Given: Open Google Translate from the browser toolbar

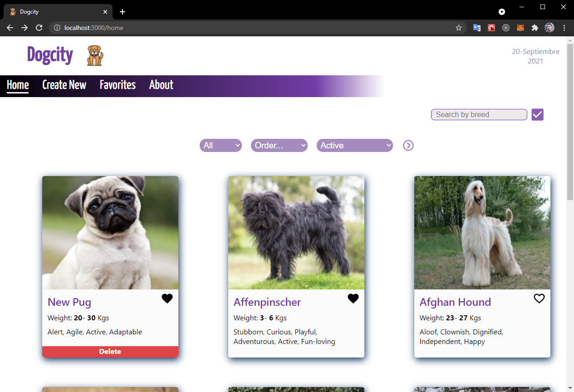Looking at the screenshot, I should (476, 28).
